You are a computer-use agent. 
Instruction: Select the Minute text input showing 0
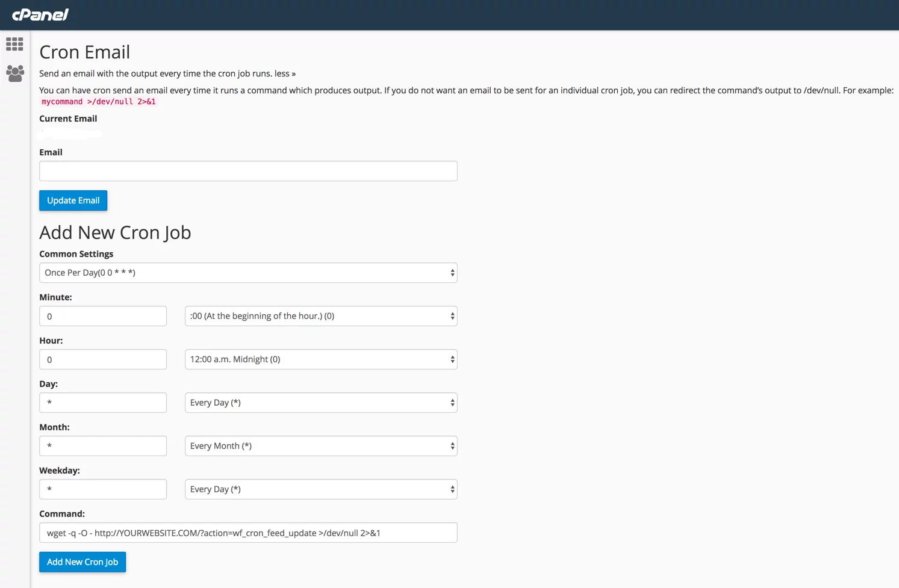(x=102, y=315)
